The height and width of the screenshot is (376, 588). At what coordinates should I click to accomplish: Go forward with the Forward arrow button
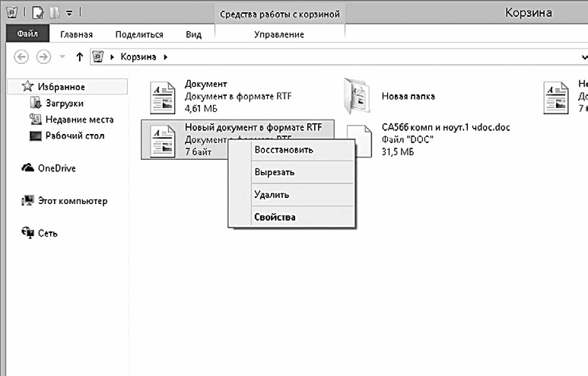pos(43,57)
